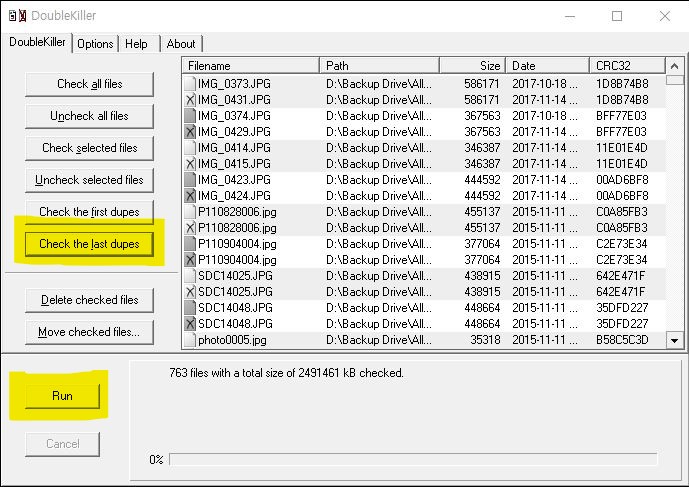The width and height of the screenshot is (689, 487).
Task: Uncheck the IMG_0415.JPG checkbox
Action: click(190, 164)
